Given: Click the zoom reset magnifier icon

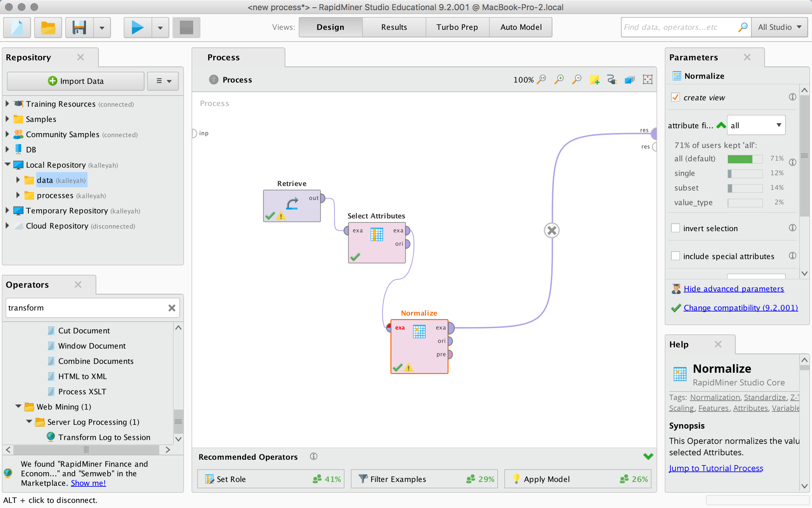Looking at the screenshot, I should [x=541, y=80].
